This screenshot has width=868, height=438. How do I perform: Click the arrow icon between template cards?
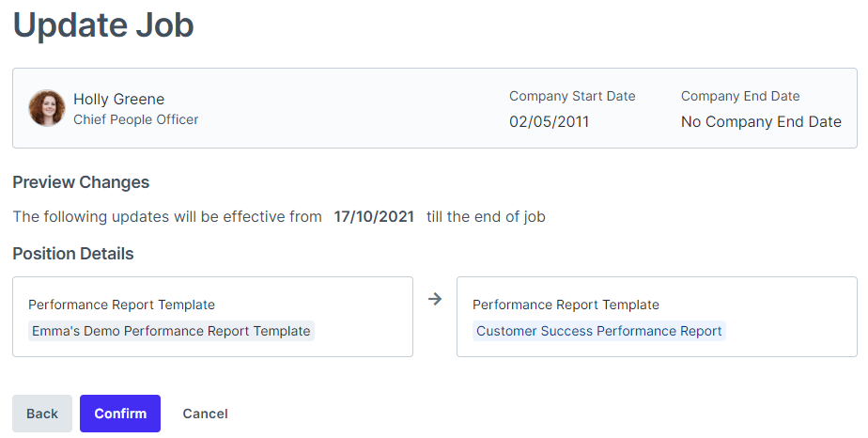434,299
